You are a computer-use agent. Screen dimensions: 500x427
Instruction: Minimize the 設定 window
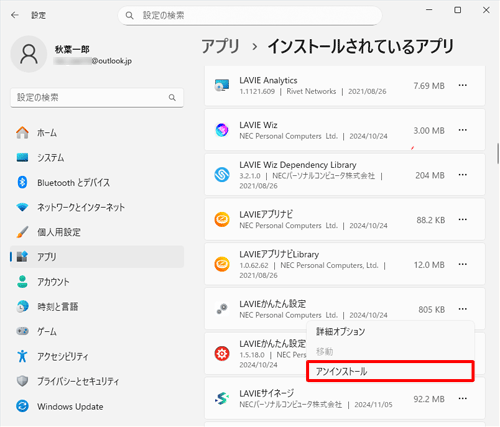(429, 10)
